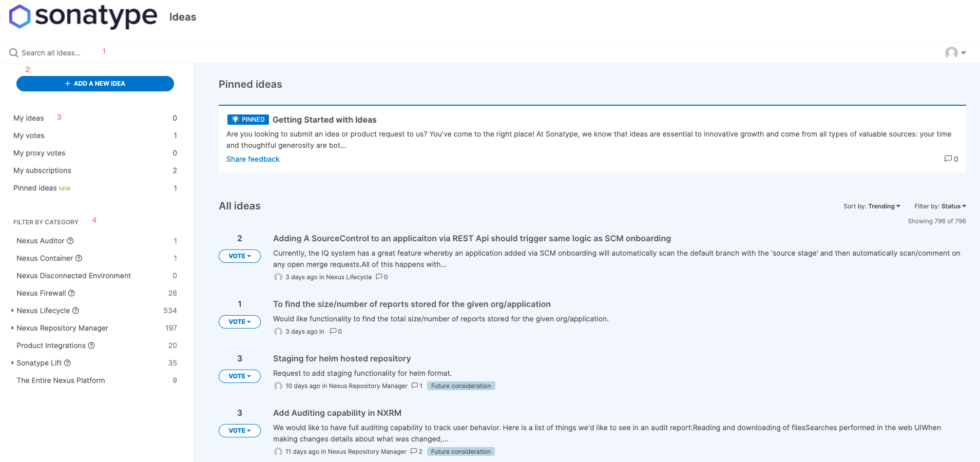Click comment icon on NXRM auditing idea
Image resolution: width=980 pixels, height=462 pixels.
click(414, 451)
